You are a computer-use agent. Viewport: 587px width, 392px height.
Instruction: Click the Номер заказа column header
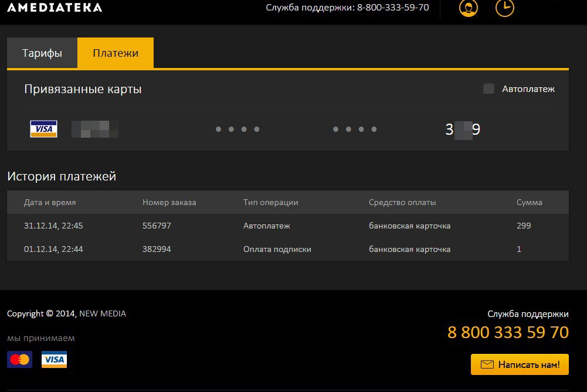click(x=169, y=202)
